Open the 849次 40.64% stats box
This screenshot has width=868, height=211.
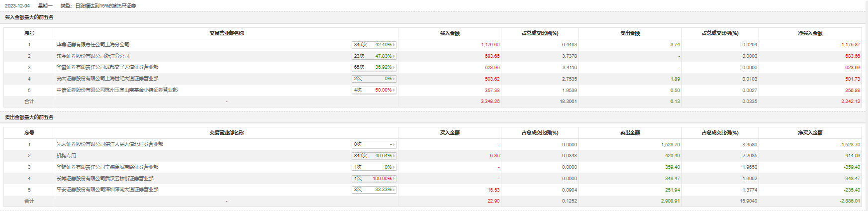[x=374, y=156]
